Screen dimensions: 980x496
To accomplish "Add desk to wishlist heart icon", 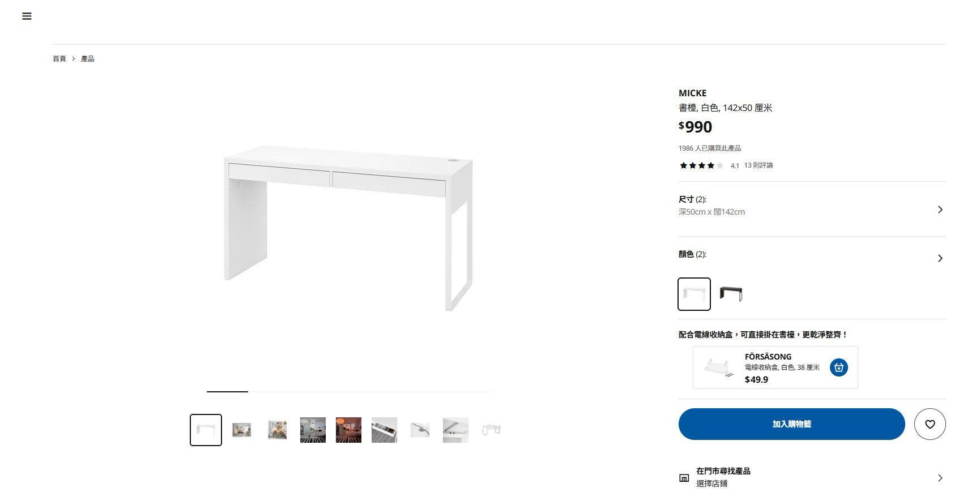I will (x=930, y=424).
